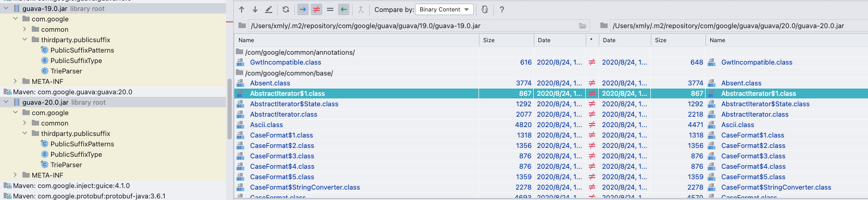This screenshot has height=200, width=868.
Task: Click the synchronize selected icon in toolbar
Action: (360, 9)
